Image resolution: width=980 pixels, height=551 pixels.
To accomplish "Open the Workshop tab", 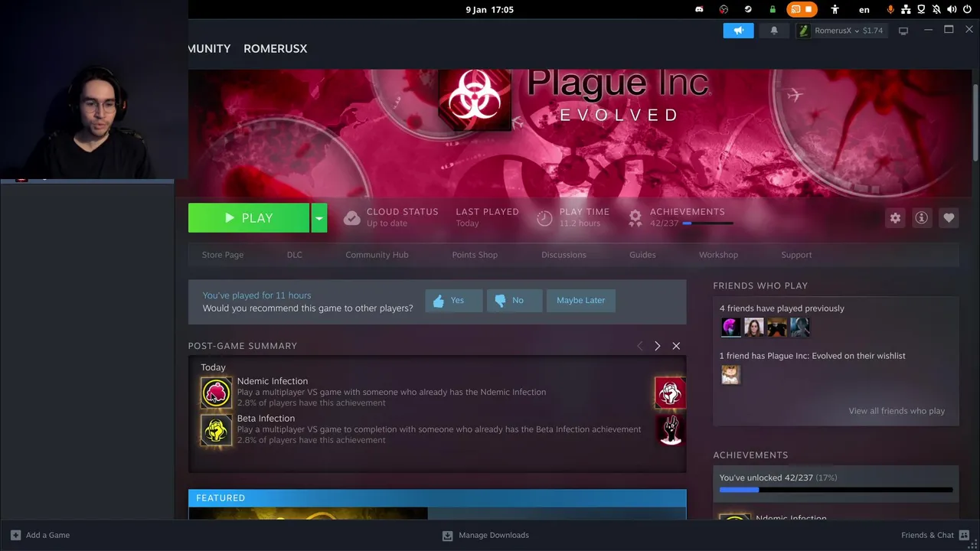I will 718,255.
